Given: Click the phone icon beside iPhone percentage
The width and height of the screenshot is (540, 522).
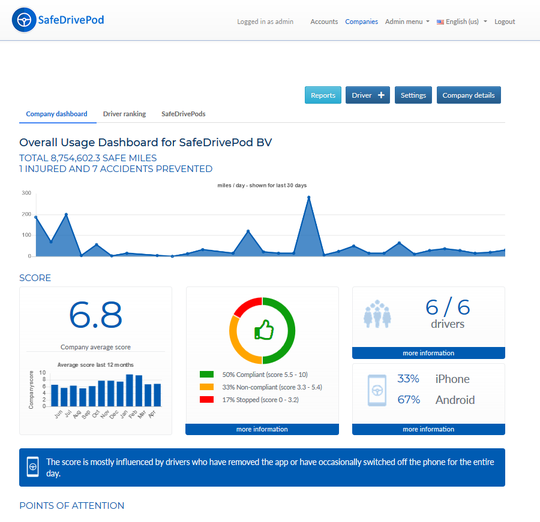Looking at the screenshot, I should (377, 390).
